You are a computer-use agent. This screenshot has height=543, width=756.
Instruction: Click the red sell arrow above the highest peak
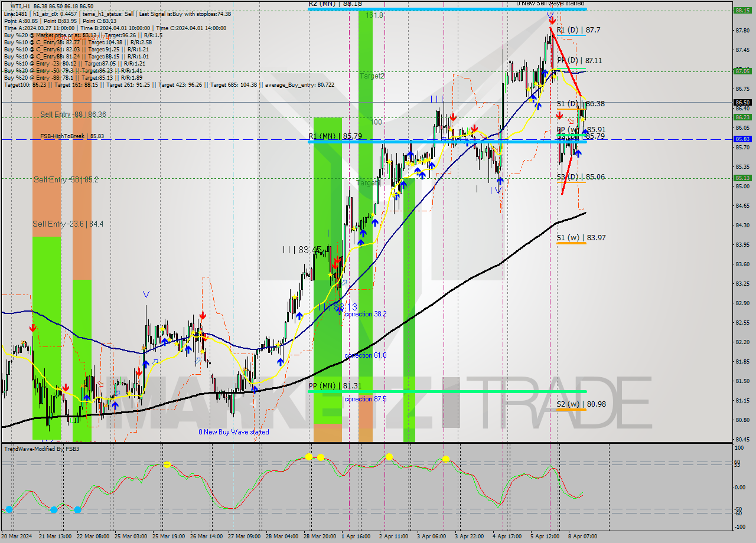552,21
